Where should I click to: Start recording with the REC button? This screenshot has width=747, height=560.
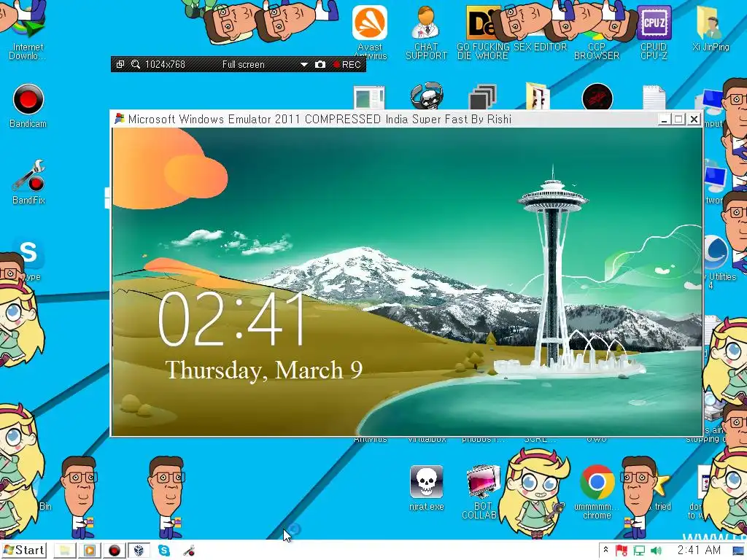pos(347,64)
